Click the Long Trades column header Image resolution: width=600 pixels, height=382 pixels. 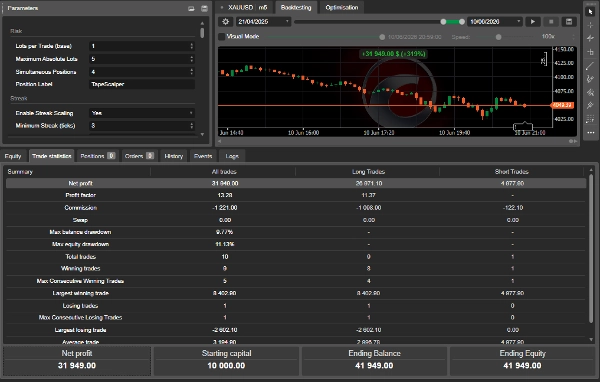pyautogui.click(x=368, y=172)
